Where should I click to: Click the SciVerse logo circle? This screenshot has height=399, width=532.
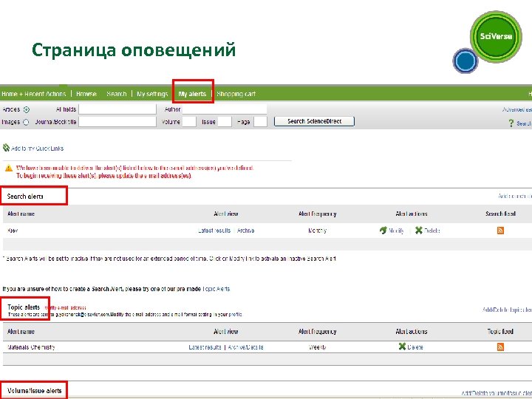click(x=496, y=36)
